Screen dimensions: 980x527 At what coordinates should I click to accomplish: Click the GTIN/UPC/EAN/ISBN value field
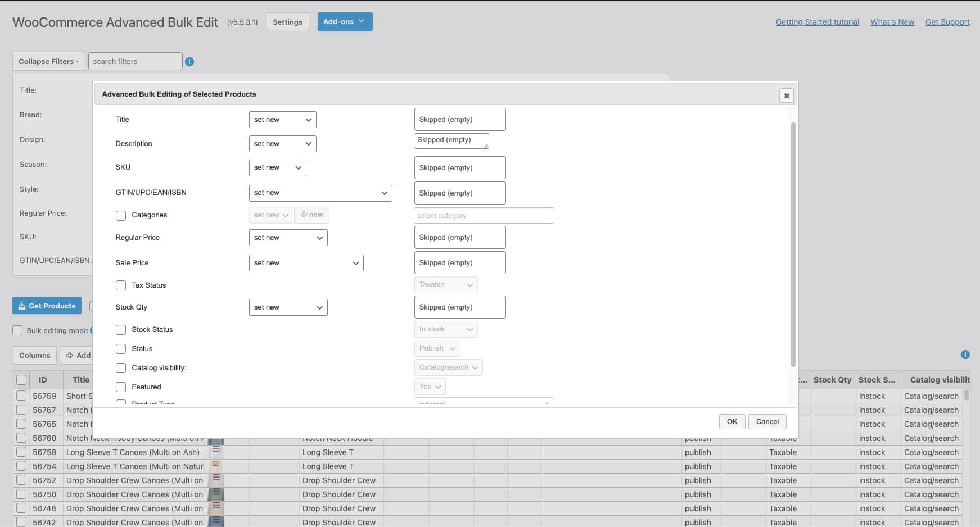pyautogui.click(x=459, y=193)
